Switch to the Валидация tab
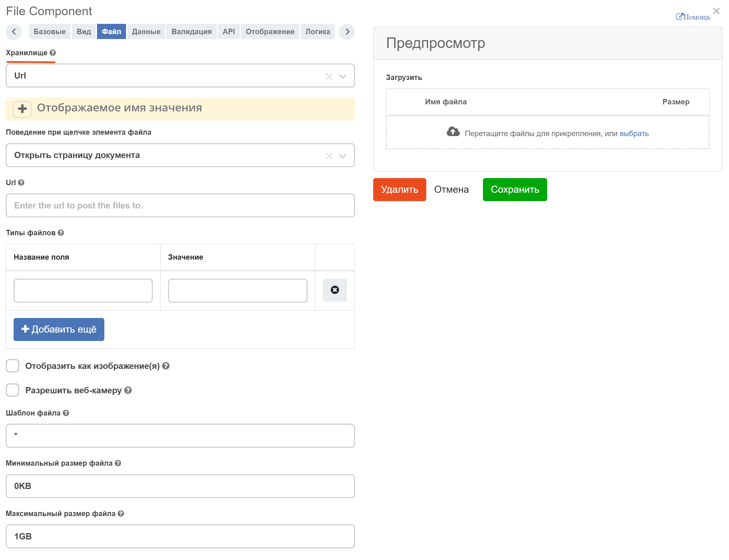 click(x=192, y=32)
